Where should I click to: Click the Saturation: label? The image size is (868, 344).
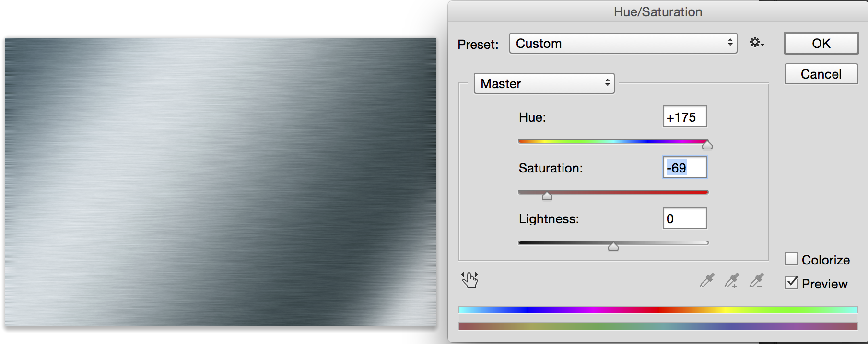coord(551,168)
